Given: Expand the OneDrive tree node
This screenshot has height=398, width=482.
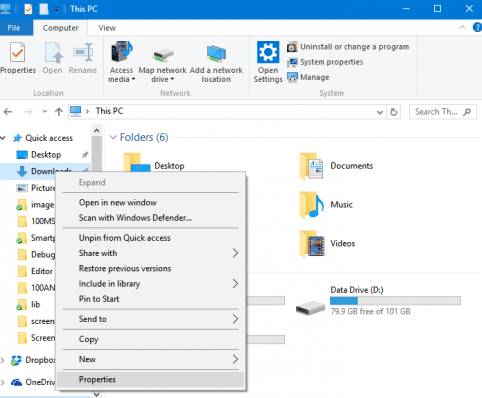Looking at the screenshot, I should point(3,382).
